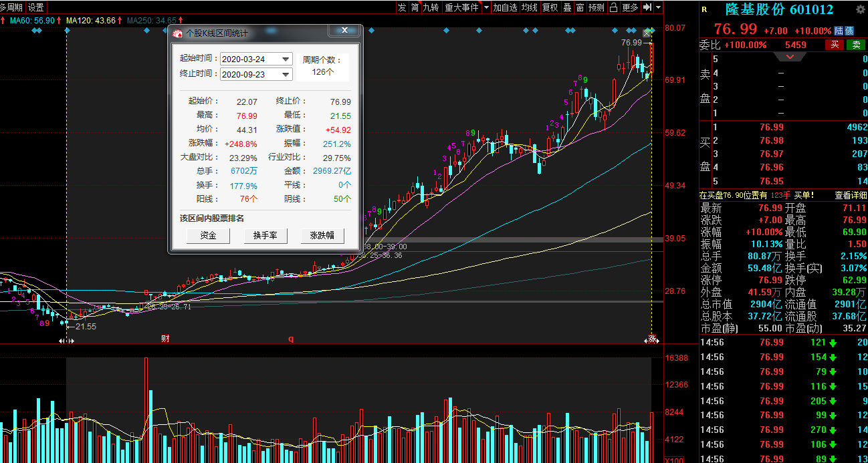Image resolution: width=868 pixels, height=463 pixels.
Task: Click the 涨 marker at chart bottom right
Action: (651, 339)
